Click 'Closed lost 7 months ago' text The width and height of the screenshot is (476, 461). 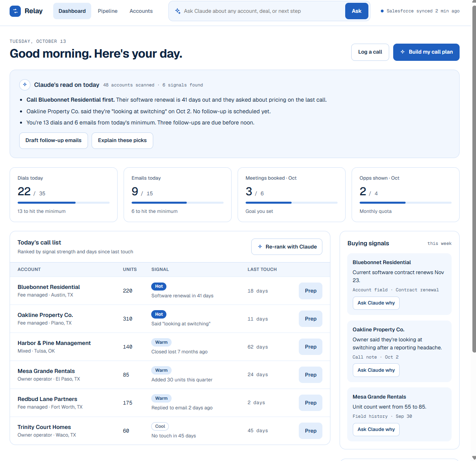[x=180, y=351]
